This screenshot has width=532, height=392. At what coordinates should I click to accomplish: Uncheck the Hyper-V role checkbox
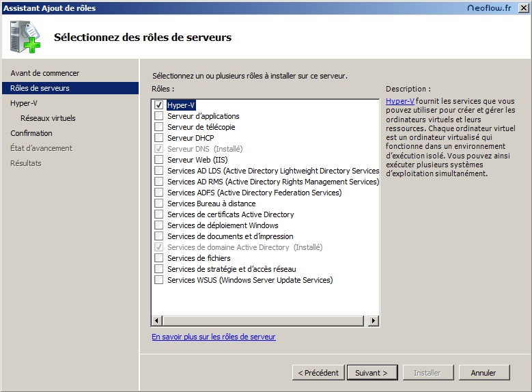(x=158, y=105)
